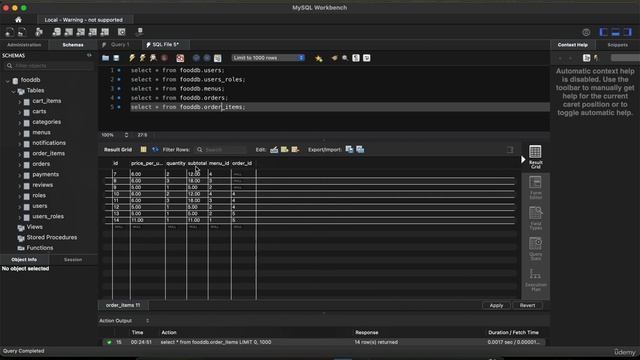Open SQL script file from main toolbar
This screenshot has height=360, width=640.
[22, 32]
